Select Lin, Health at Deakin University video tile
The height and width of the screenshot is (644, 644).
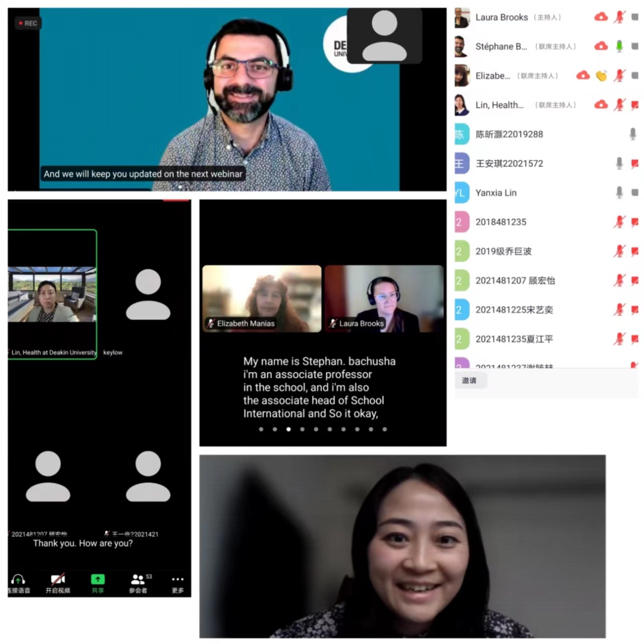point(52,295)
